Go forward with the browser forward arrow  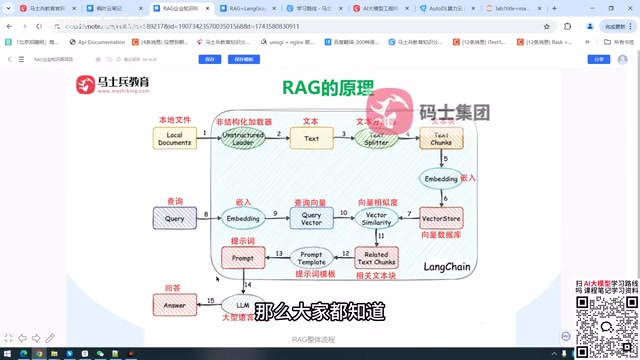pos(24,26)
